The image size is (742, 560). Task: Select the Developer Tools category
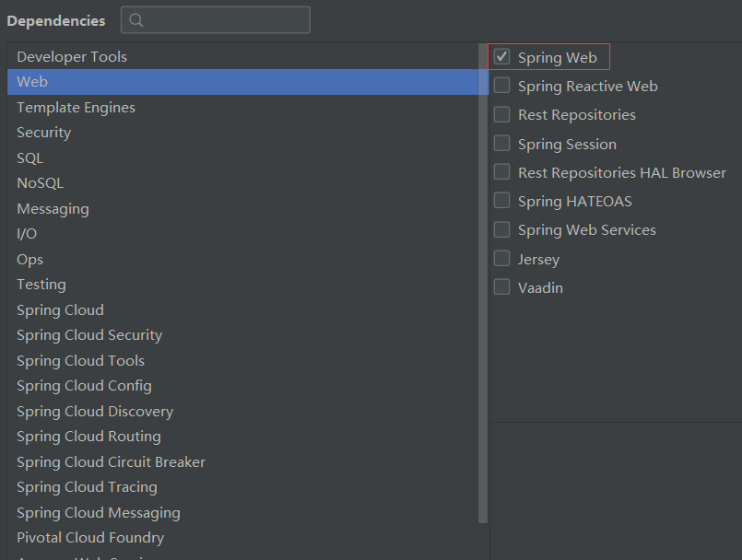tap(72, 57)
